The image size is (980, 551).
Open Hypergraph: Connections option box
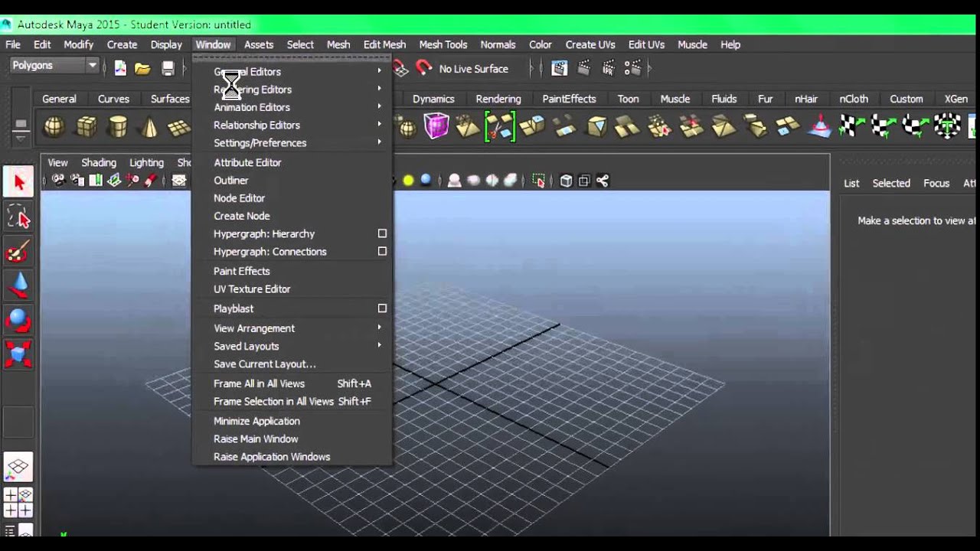point(382,251)
